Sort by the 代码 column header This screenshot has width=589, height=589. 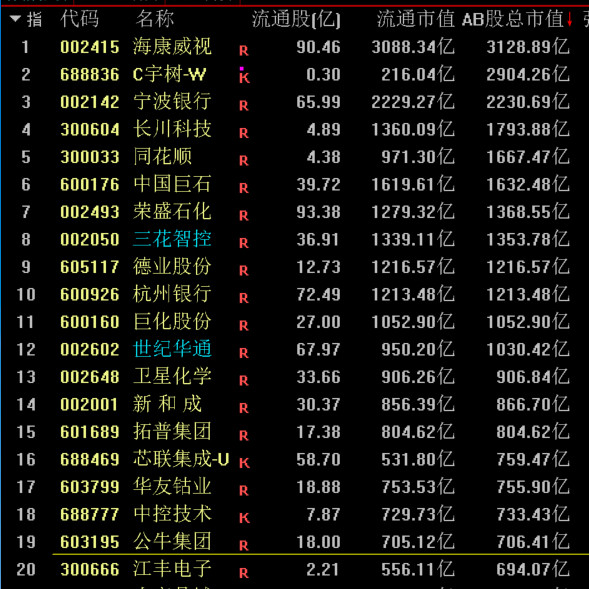pyautogui.click(x=79, y=19)
